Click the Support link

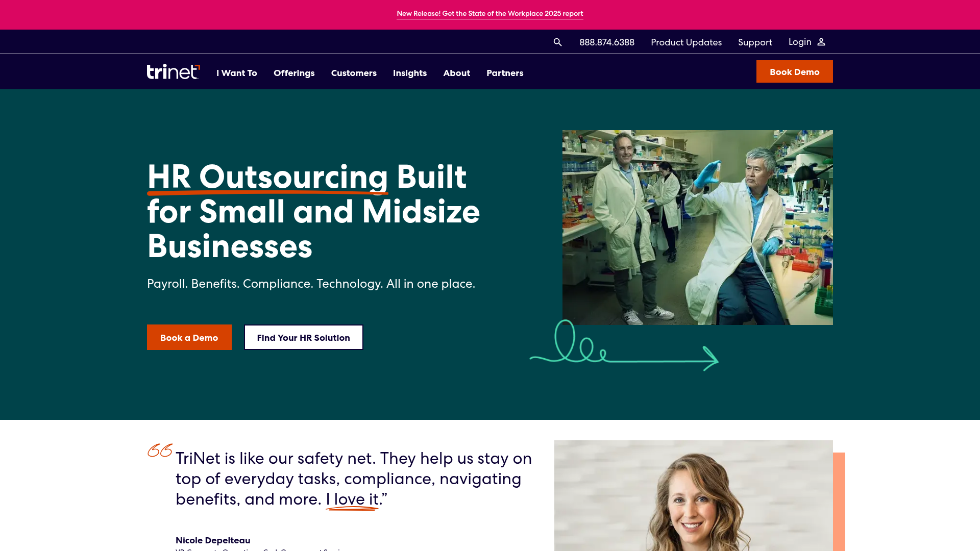point(755,42)
